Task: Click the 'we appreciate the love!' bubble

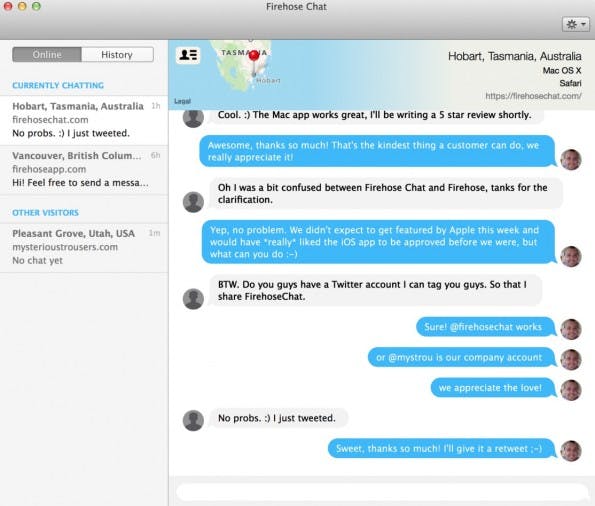Action: 493,388
